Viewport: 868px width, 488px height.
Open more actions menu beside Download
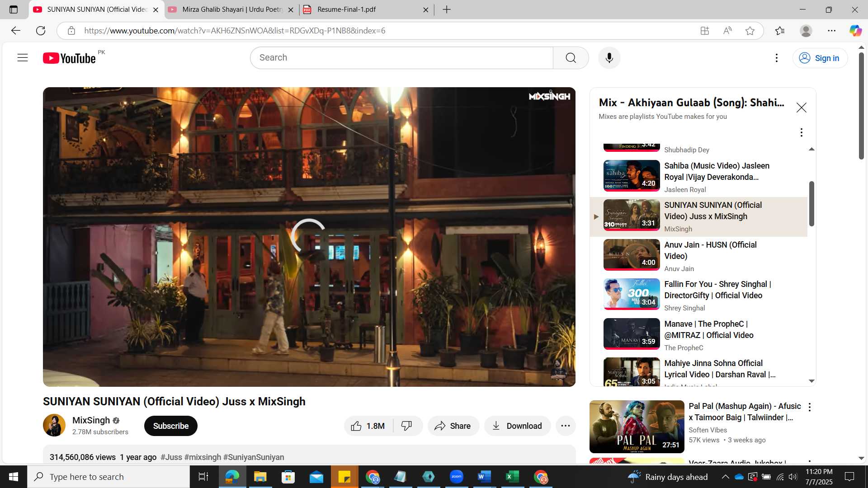point(565,426)
